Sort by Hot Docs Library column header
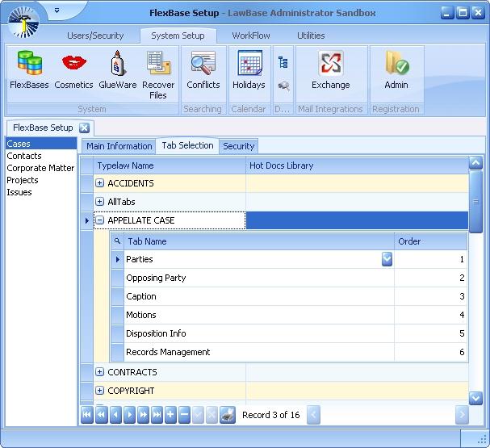 (x=357, y=165)
